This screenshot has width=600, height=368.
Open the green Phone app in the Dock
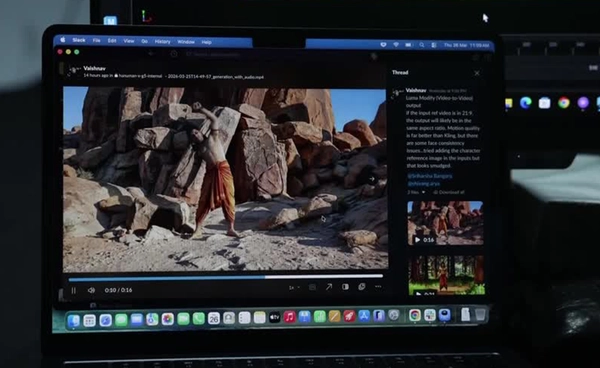198,318
